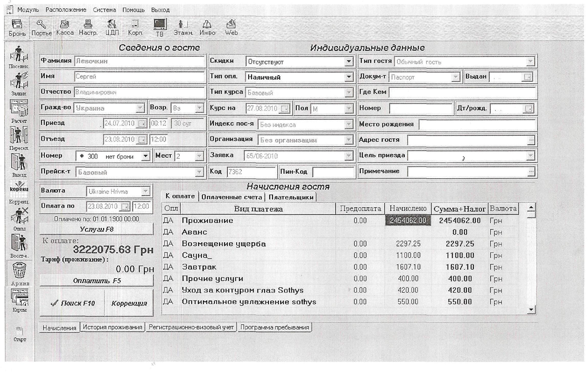Click the Оплатить F5 button

point(97,281)
